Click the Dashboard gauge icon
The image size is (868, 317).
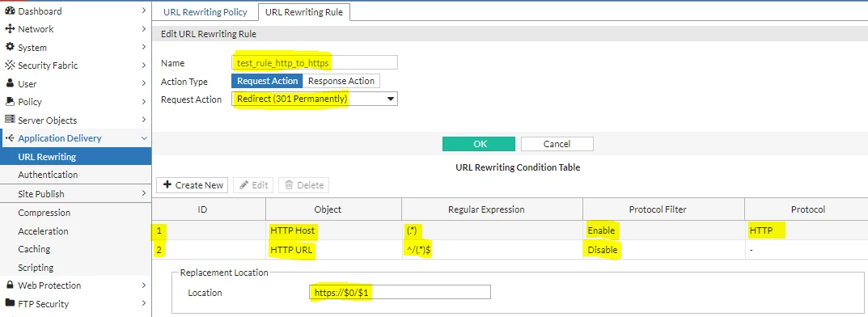[x=10, y=11]
